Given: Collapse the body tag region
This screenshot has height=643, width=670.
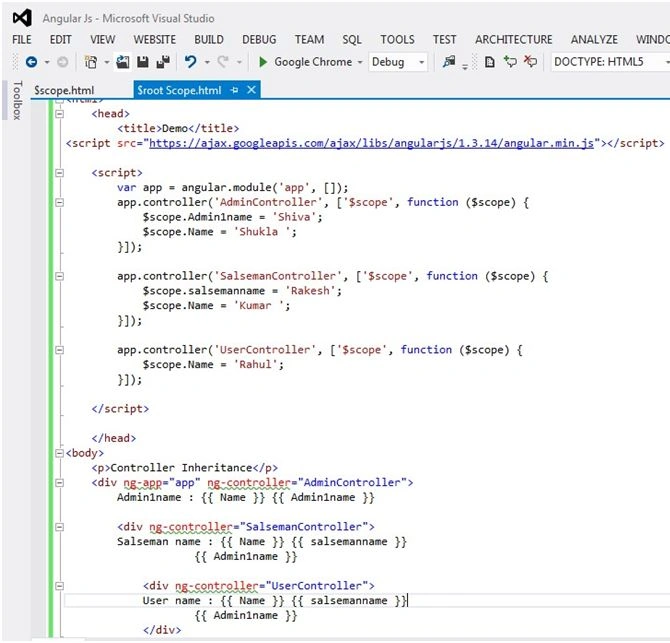Looking at the screenshot, I should point(59,453).
